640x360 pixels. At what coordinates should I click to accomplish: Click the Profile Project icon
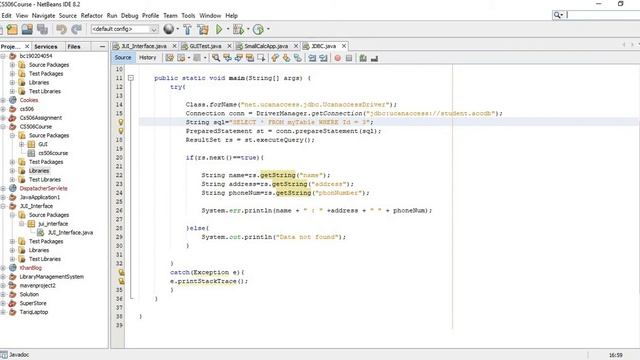[258, 29]
